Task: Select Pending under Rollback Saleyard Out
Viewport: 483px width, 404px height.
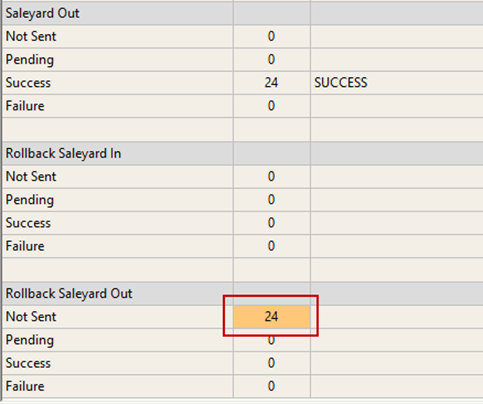Action: pyautogui.click(x=30, y=340)
